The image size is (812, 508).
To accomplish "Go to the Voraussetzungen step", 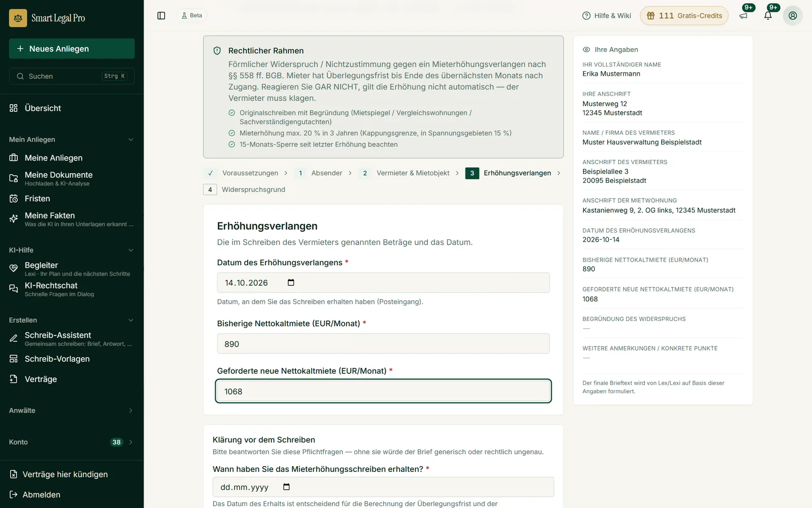I will (x=241, y=173).
